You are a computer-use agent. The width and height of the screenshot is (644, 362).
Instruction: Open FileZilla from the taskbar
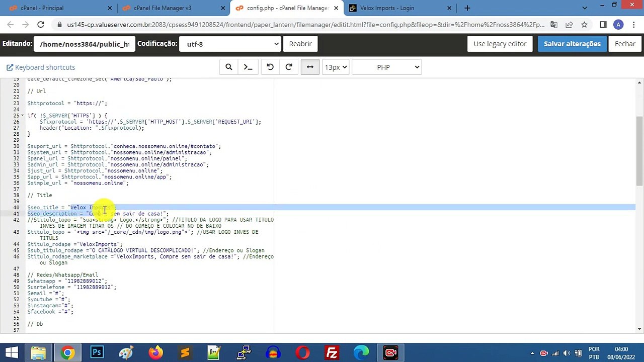tap(332, 352)
